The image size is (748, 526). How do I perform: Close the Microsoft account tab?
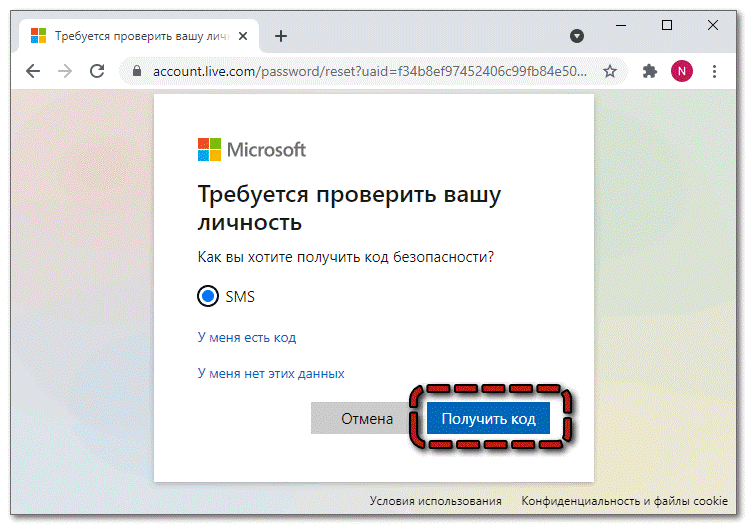point(243,36)
